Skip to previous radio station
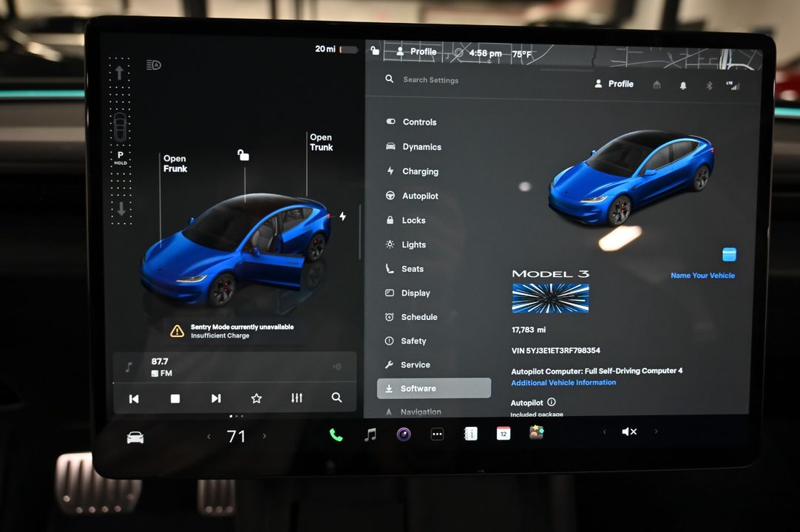Image resolution: width=800 pixels, height=532 pixels. click(134, 398)
